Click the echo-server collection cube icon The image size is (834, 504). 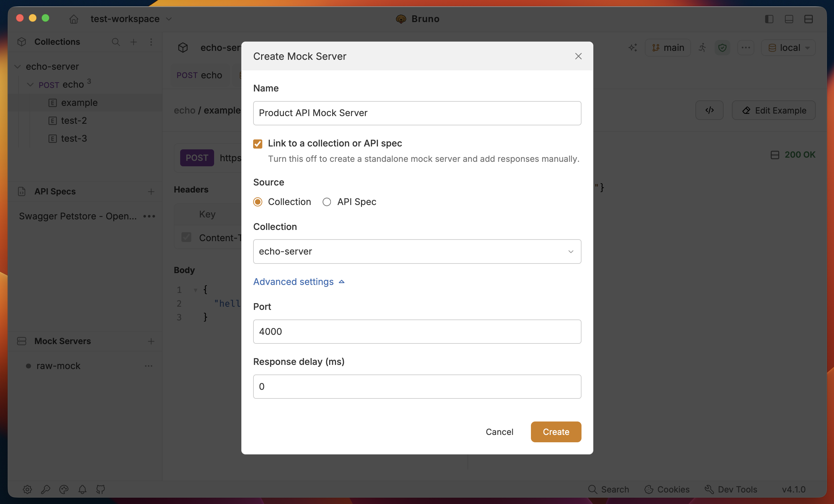click(183, 48)
